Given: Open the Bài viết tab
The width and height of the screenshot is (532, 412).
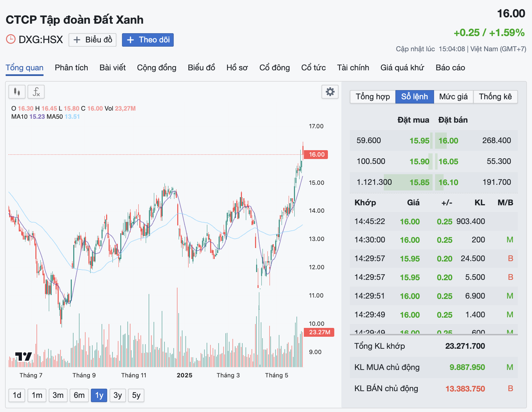Looking at the screenshot, I should [112, 67].
